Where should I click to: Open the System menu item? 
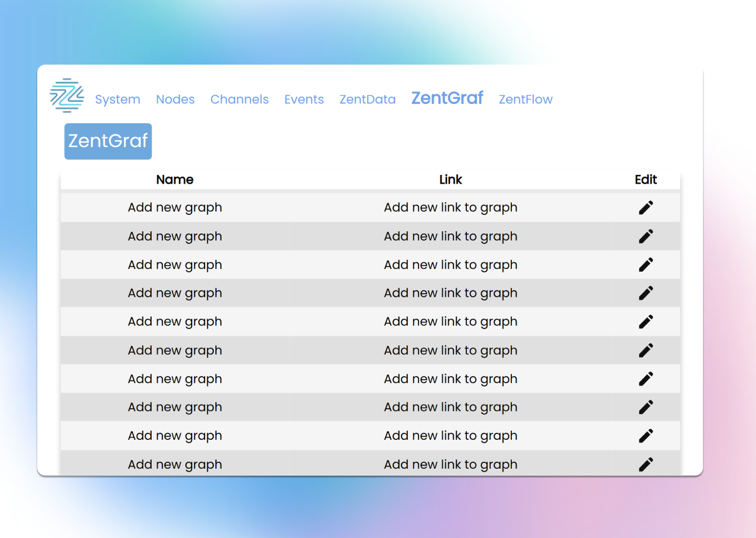(x=118, y=99)
